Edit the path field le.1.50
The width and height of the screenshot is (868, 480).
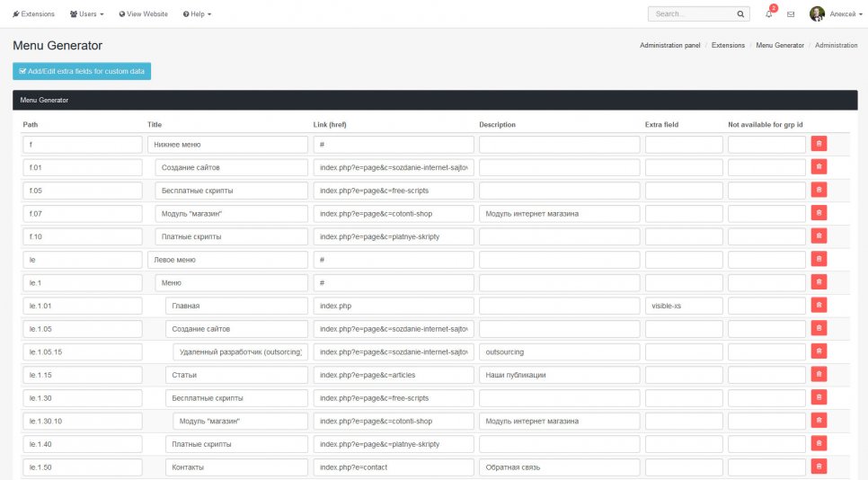pyautogui.click(x=83, y=467)
